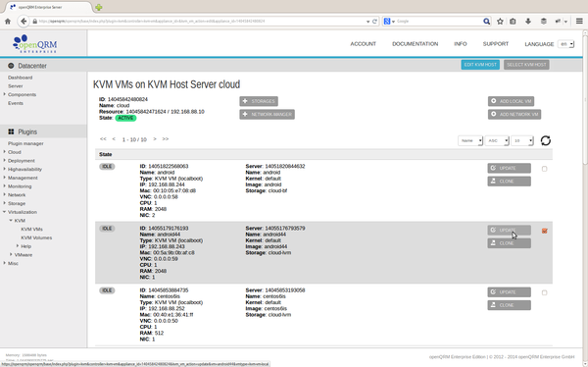Click UPDATE for the android44 VM
The height and width of the screenshot is (367, 588).
[x=509, y=231]
